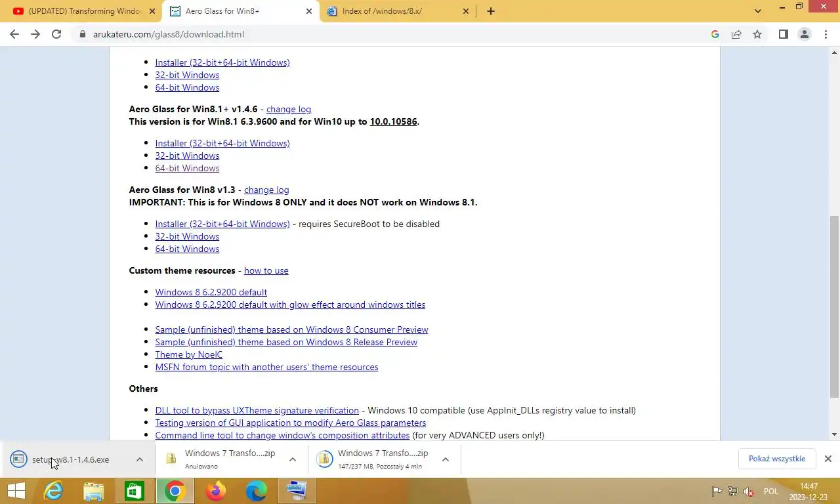
Task: Open Windows 8 6.2.9200 default theme
Action: pos(211,292)
